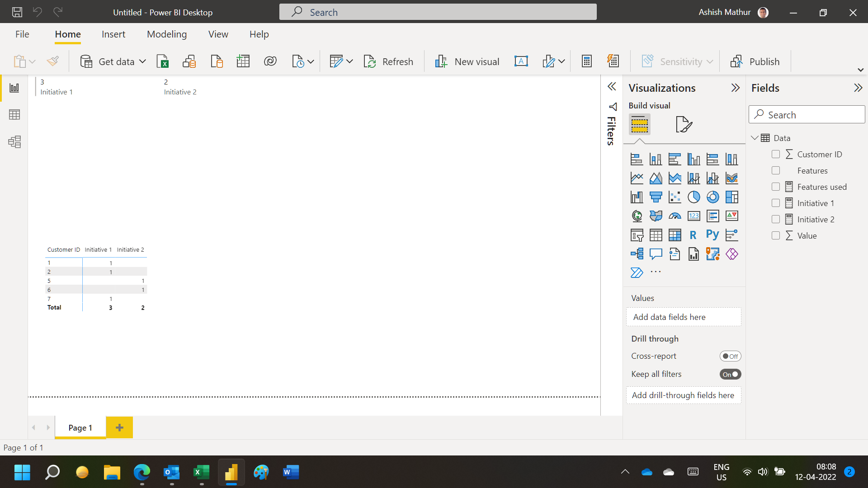Check the Customer ID field checkbox
The height and width of the screenshot is (488, 868).
[776, 154]
